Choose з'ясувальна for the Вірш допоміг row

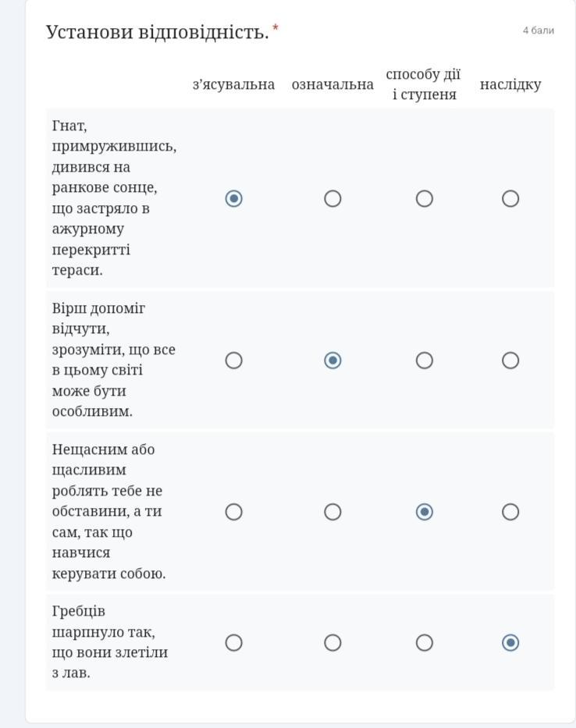233,360
